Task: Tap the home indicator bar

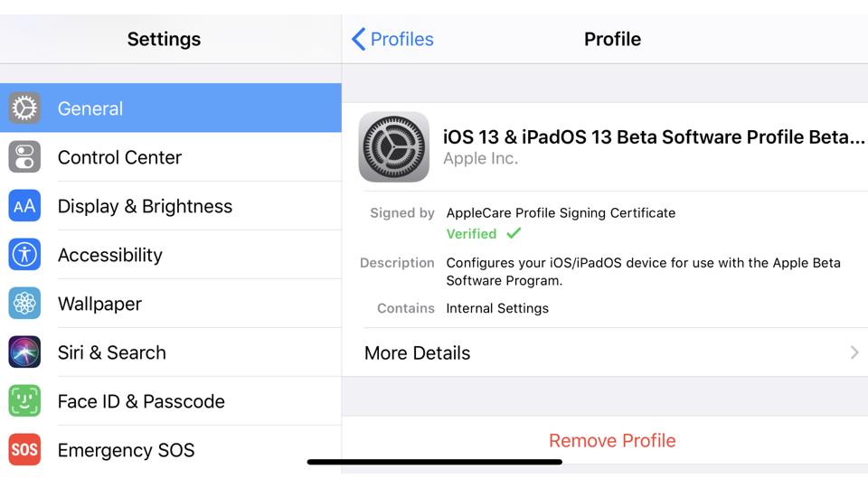Action: pyautogui.click(x=435, y=462)
